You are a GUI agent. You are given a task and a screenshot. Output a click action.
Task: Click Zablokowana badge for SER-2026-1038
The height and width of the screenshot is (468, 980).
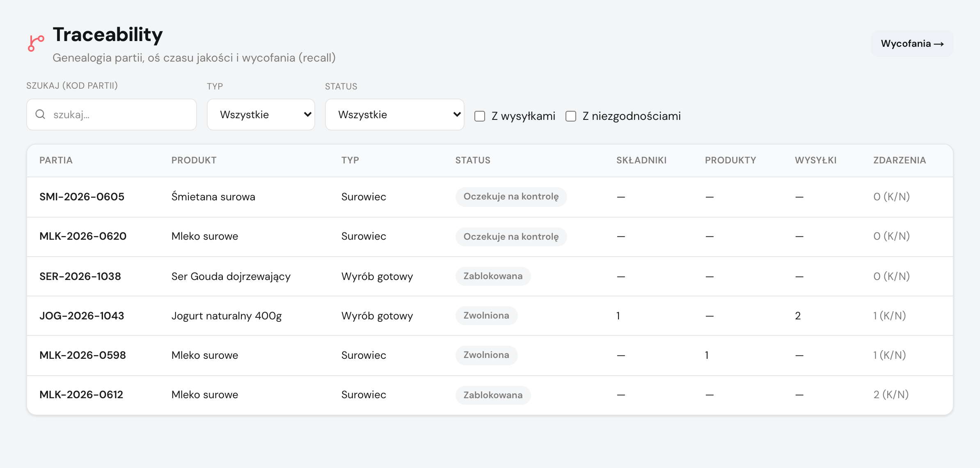493,276
